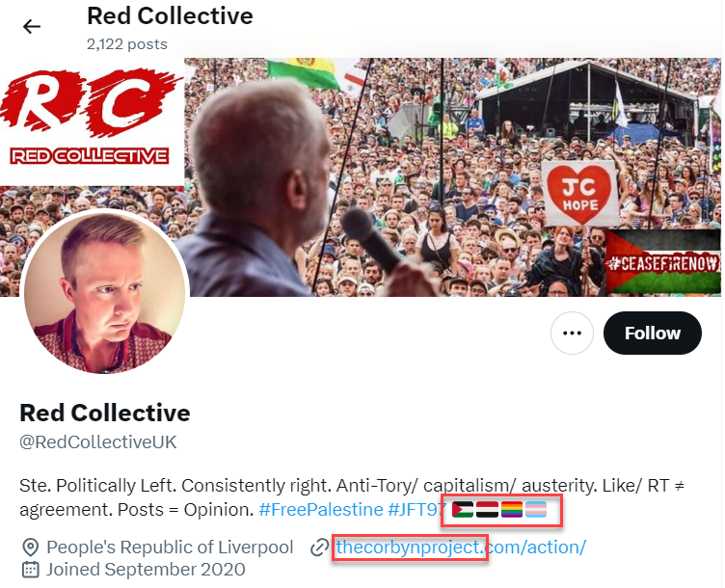Screen dimensions: 725x588
Task: Open the #JFT97 hashtag
Action: pyautogui.click(x=416, y=510)
